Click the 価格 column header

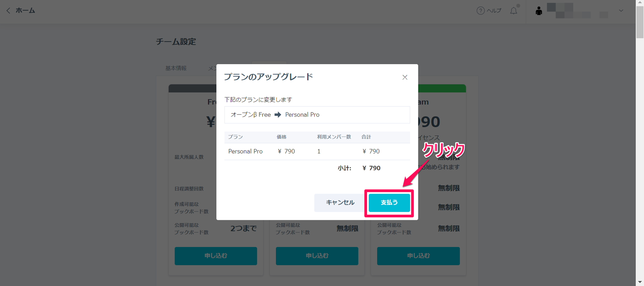tap(281, 137)
